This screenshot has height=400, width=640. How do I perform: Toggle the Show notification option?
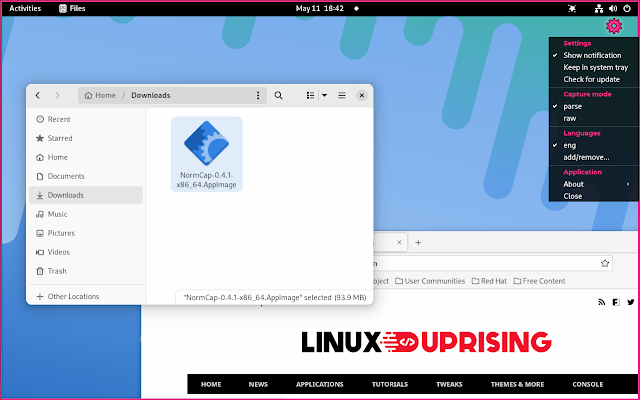point(591,55)
